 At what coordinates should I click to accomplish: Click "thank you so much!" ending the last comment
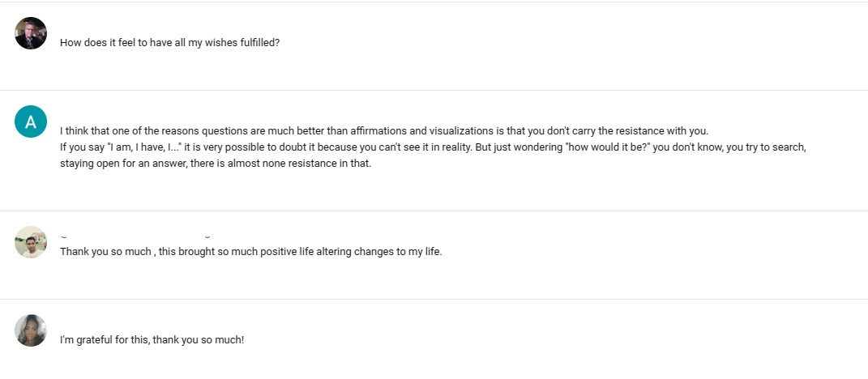pos(199,339)
